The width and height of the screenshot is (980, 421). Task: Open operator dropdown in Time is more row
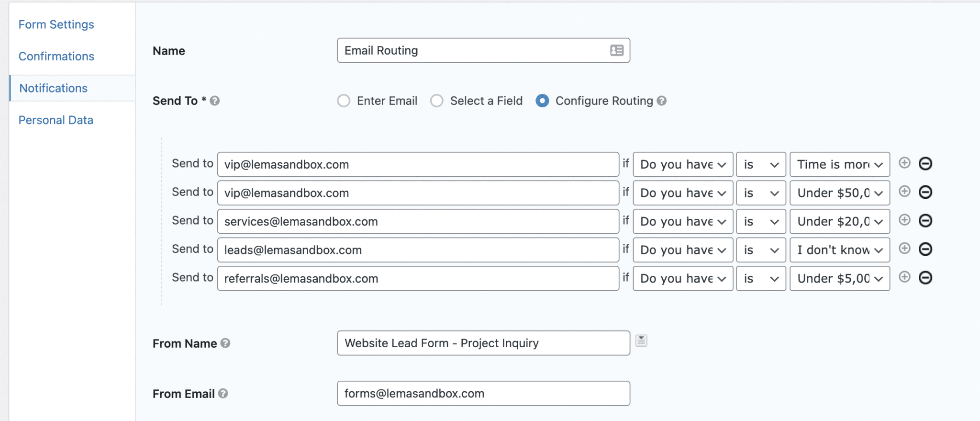click(x=761, y=164)
